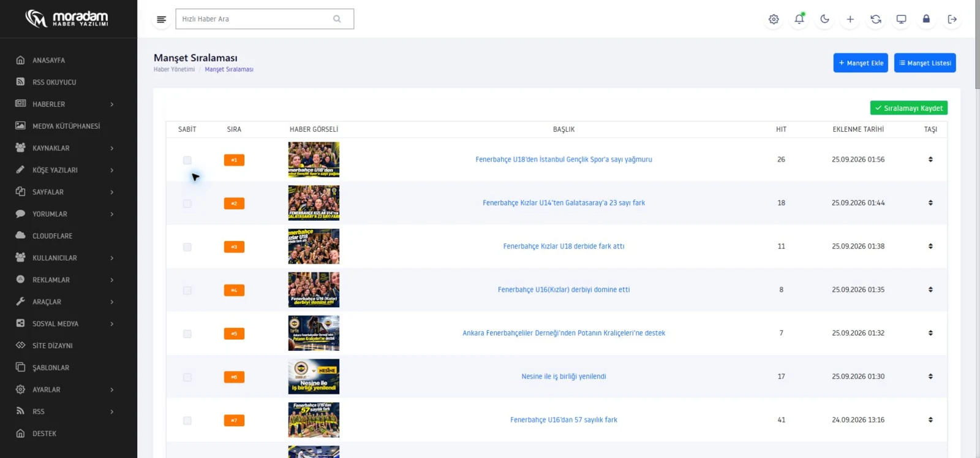This screenshot has height=458, width=980.
Task: Click the plus quick-add icon
Action: point(850,20)
